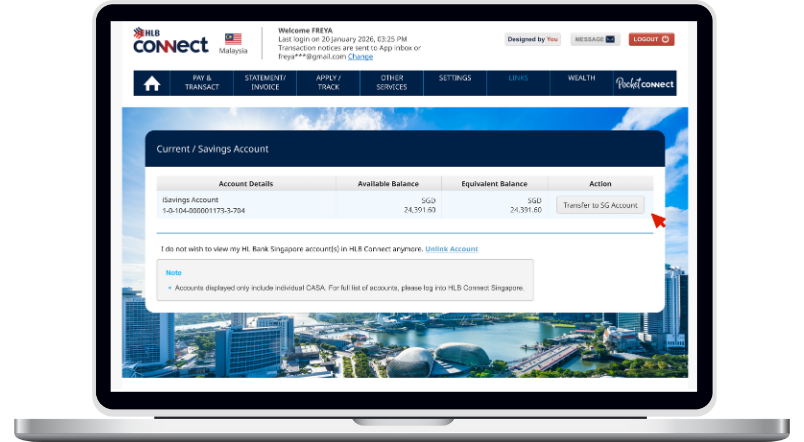Click the Designed by You button
The image size is (804, 442).
pyautogui.click(x=532, y=39)
